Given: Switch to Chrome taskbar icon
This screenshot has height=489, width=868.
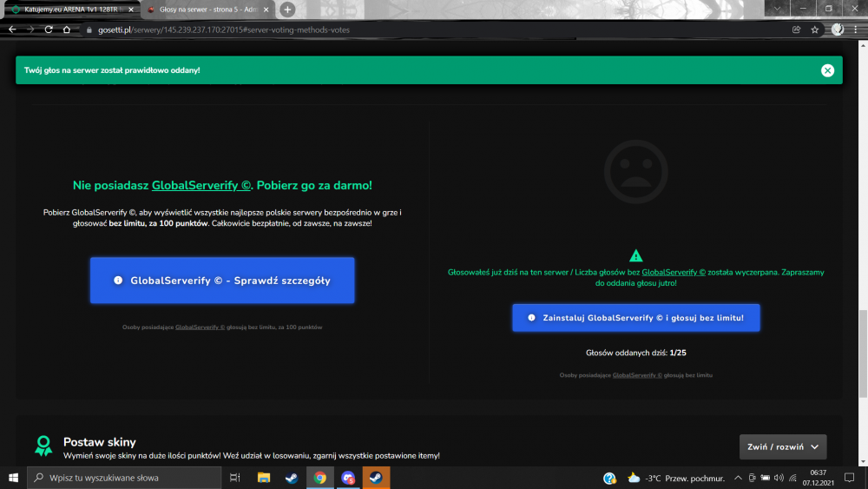Looking at the screenshot, I should tap(320, 478).
